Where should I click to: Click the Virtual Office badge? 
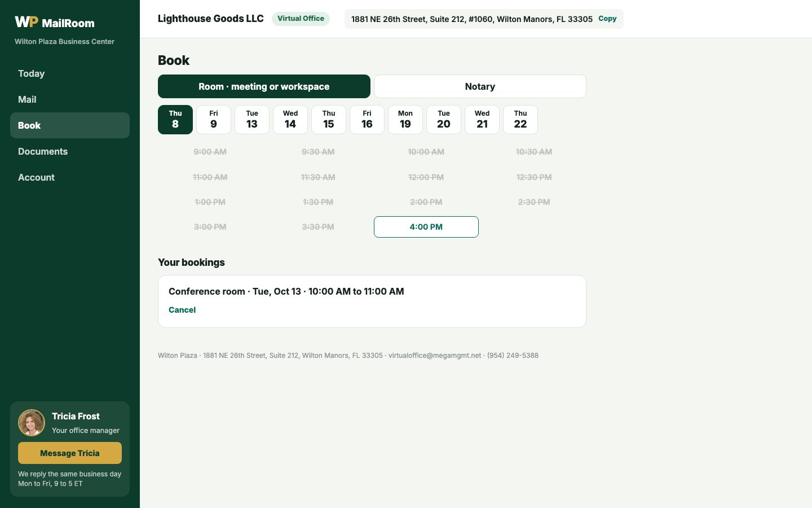click(x=301, y=19)
